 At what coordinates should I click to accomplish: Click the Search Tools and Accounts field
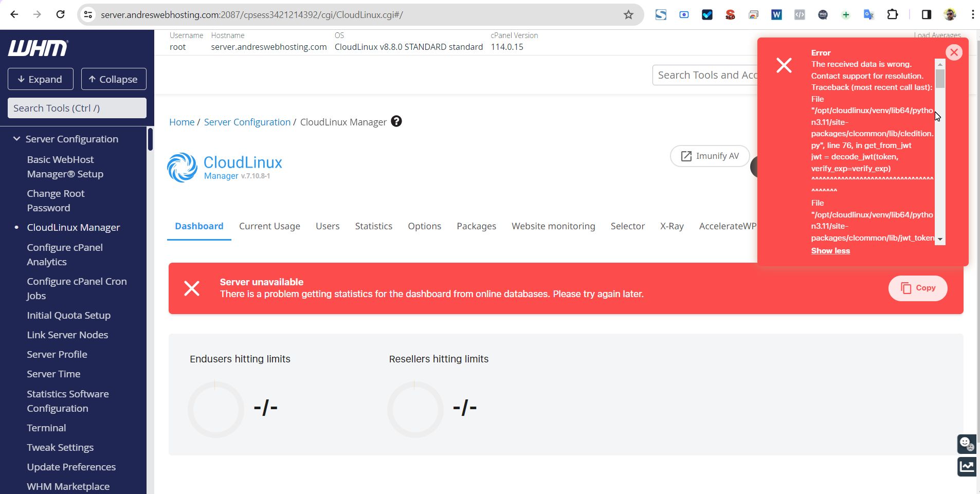click(705, 75)
